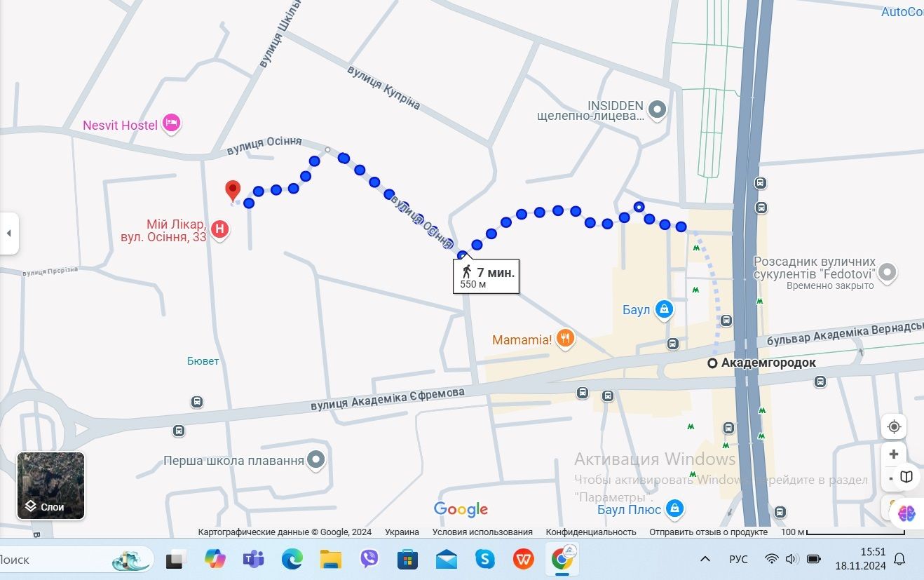Click the 15:51 clock and date
Image resolution: width=924 pixels, height=580 pixels.
pyautogui.click(x=860, y=559)
